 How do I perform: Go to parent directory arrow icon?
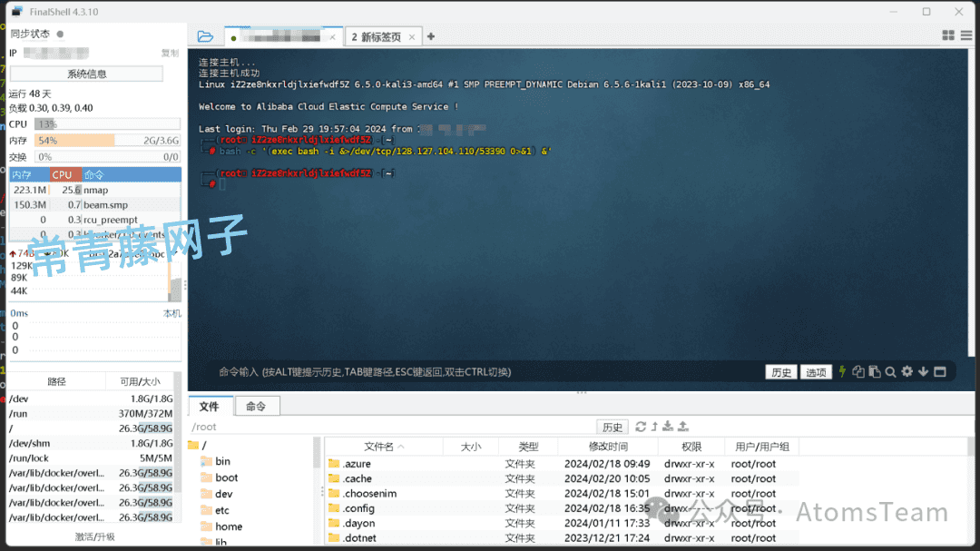(654, 427)
